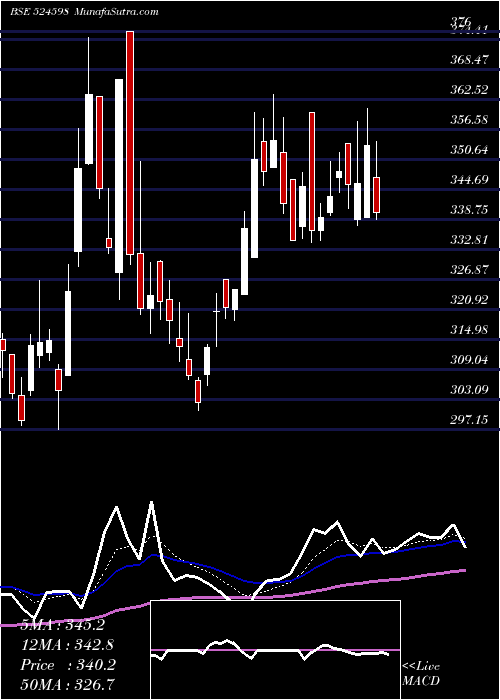Click the 338.75 price axis label
Screen dimensions: 500x700
[x=468, y=210]
